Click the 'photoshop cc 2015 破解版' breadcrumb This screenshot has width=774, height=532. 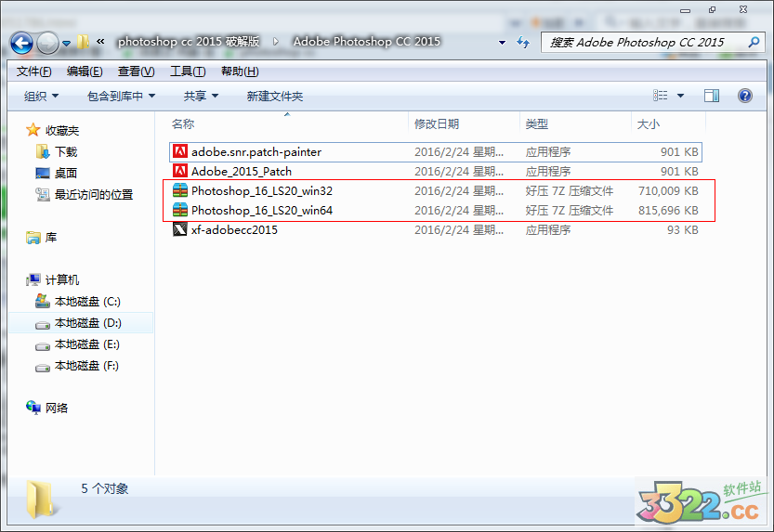click(x=189, y=42)
